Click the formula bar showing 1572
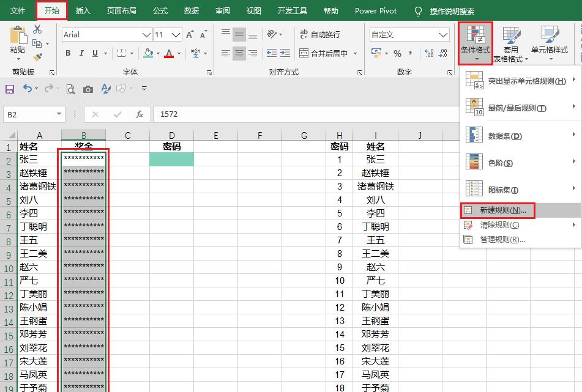 coord(306,114)
